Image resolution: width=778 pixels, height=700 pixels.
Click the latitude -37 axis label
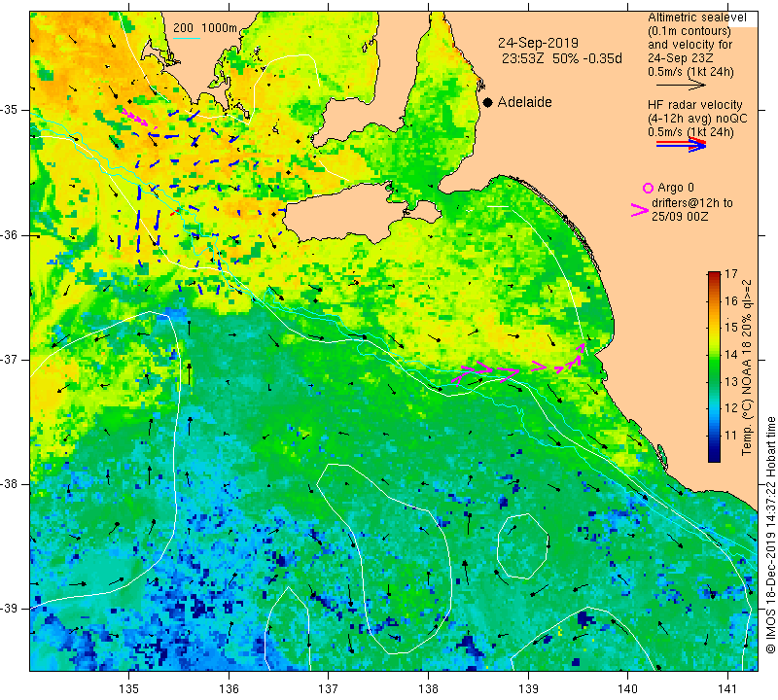(x=11, y=359)
